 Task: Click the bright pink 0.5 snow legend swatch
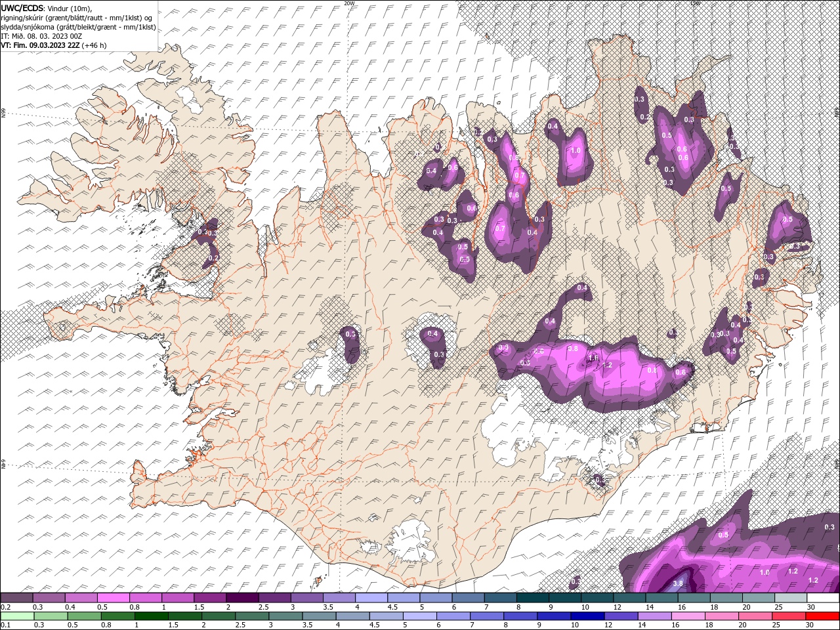click(x=113, y=598)
